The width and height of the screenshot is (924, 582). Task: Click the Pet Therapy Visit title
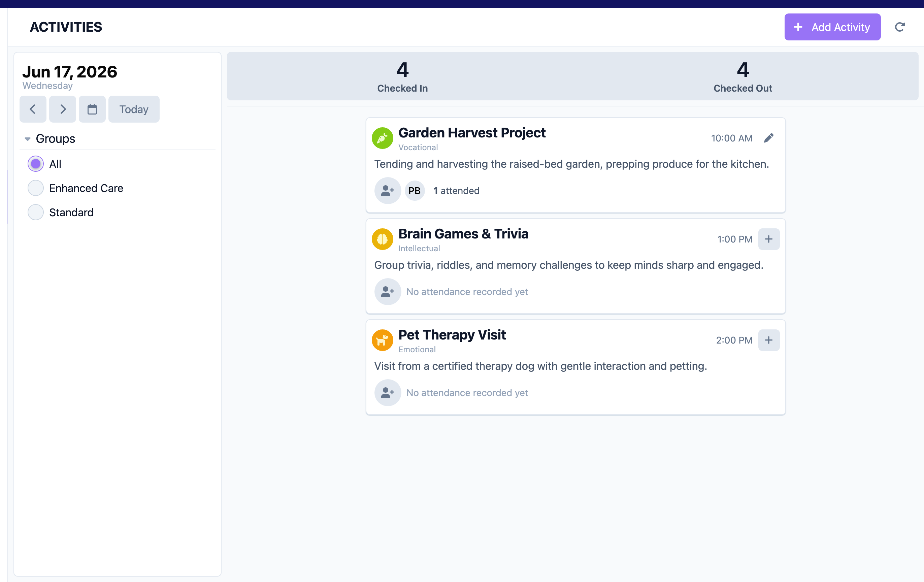point(452,335)
